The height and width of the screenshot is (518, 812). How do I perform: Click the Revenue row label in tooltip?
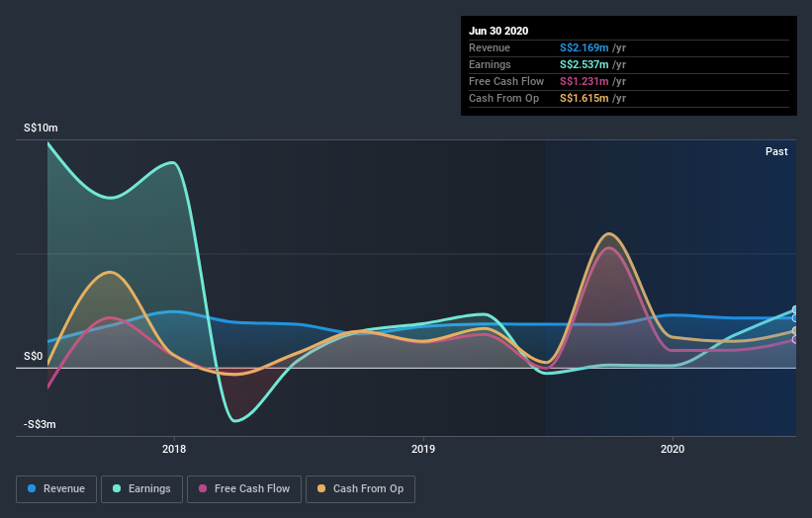(490, 47)
